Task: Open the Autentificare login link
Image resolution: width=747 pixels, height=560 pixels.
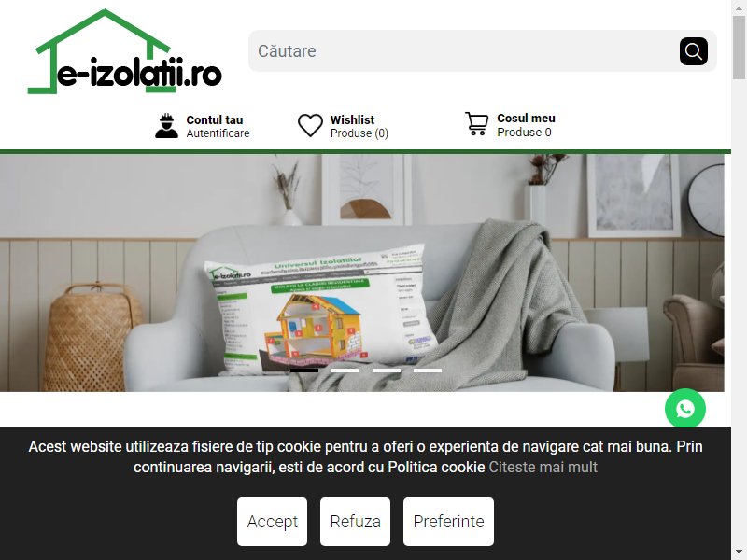Action: pyautogui.click(x=218, y=133)
